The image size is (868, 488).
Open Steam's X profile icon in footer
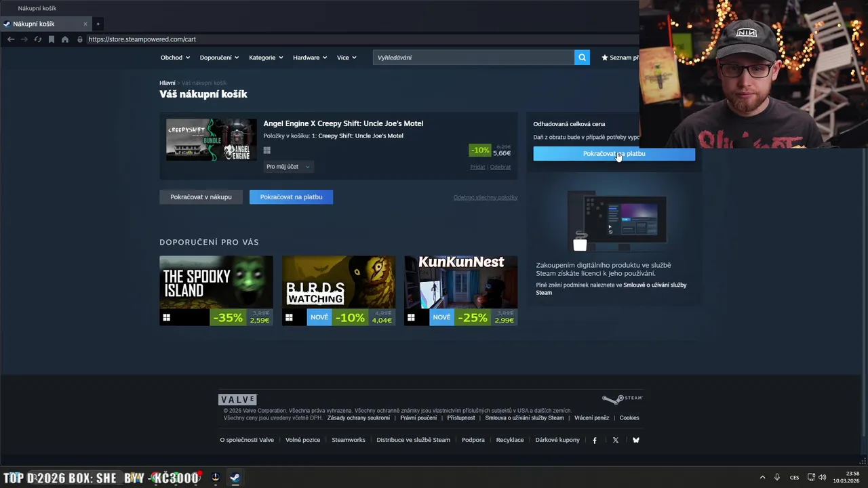(x=616, y=440)
